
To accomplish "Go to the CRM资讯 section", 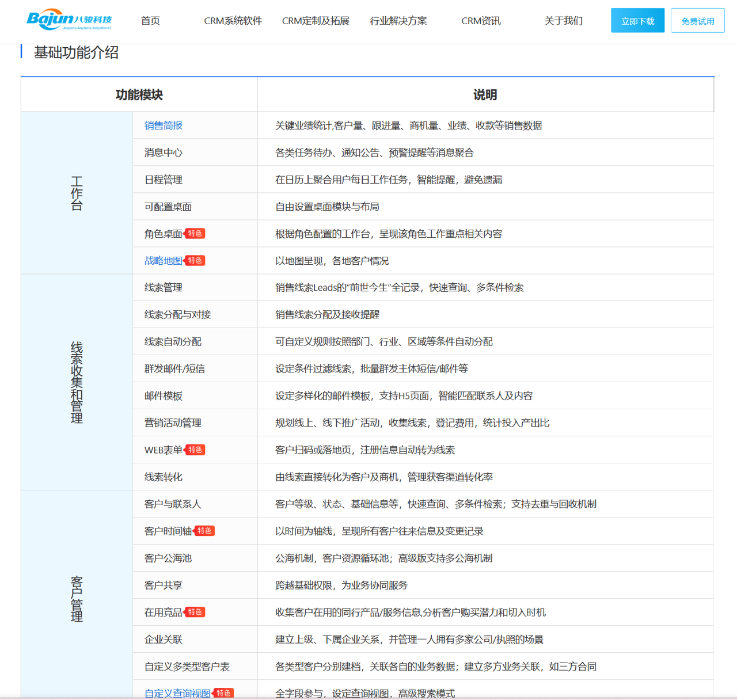I will point(481,21).
